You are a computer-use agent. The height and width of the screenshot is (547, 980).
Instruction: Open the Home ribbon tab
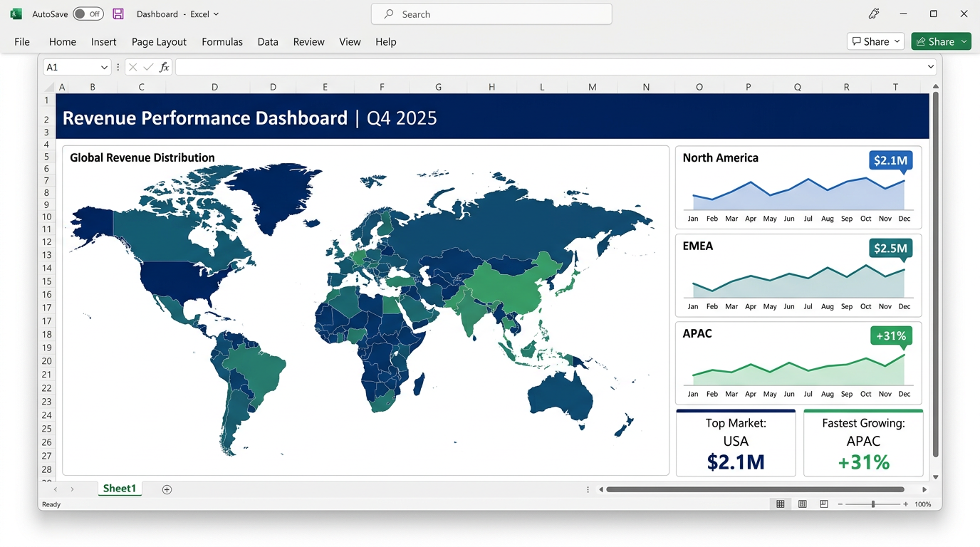coord(63,42)
